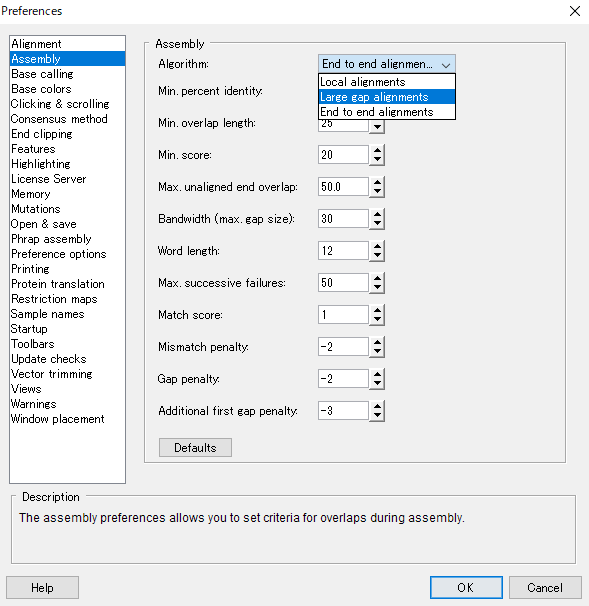Open Phrap assembly settings
This screenshot has height=606, width=589.
click(x=51, y=239)
